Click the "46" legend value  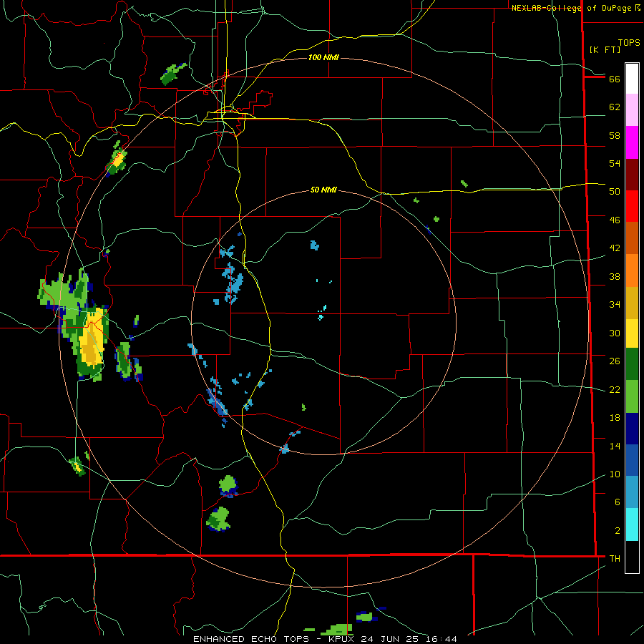(x=615, y=220)
